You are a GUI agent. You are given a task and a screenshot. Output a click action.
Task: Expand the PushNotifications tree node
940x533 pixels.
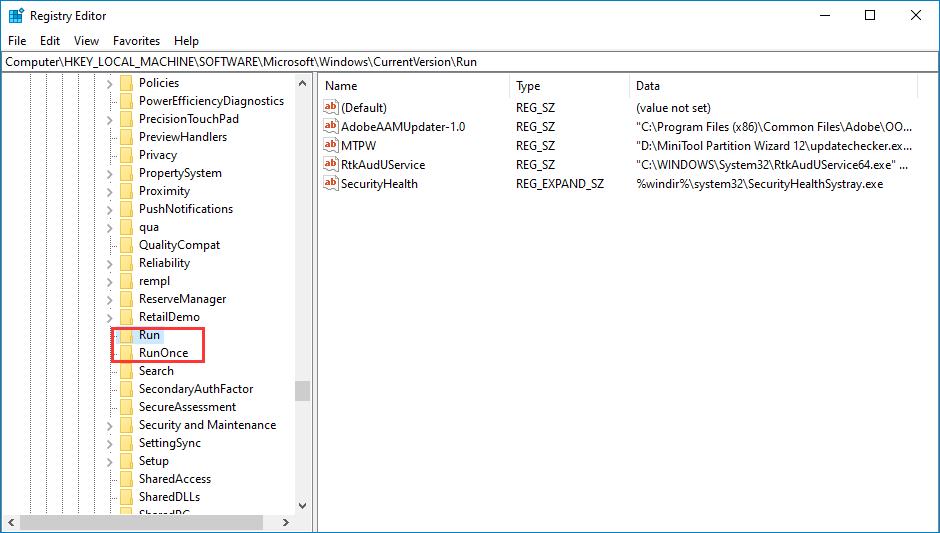point(110,209)
